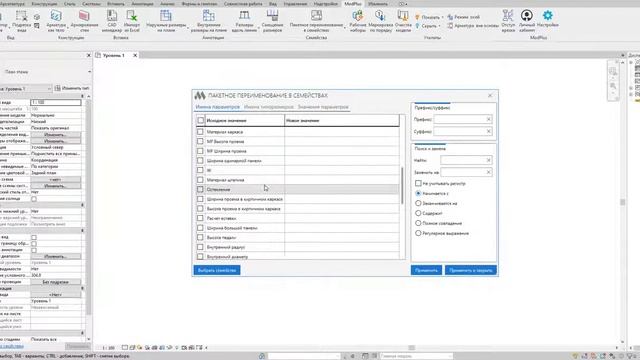Select the 'Содержит' radio option
This screenshot has height=360, width=640.
[418, 213]
